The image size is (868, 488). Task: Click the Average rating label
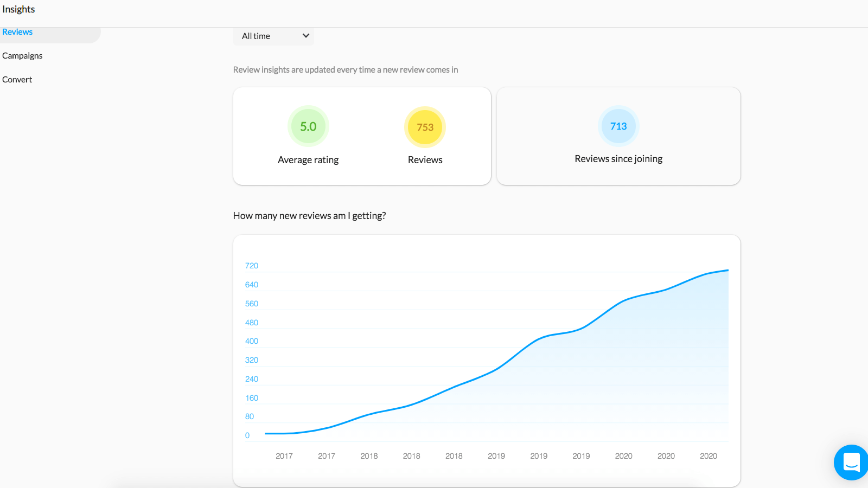tap(308, 160)
